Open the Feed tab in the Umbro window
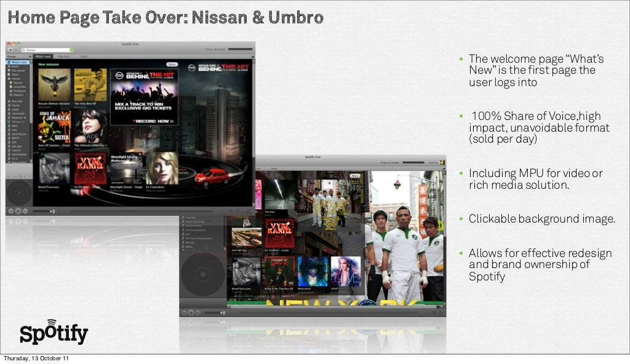630x364 pixels. [x=274, y=168]
